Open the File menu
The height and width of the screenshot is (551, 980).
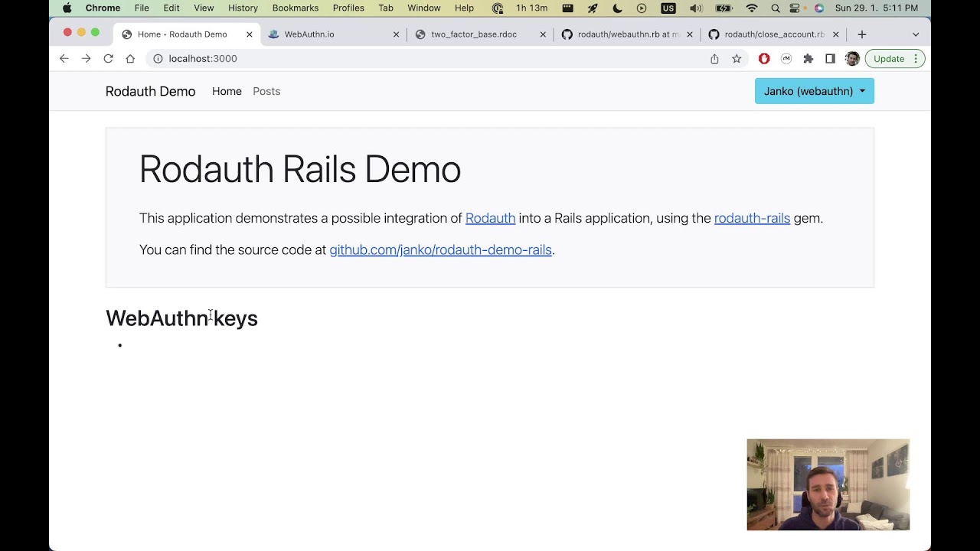point(142,8)
